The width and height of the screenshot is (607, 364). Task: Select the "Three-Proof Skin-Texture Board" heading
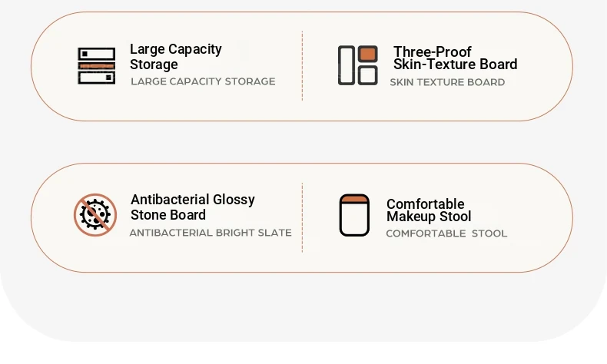pyautogui.click(x=455, y=58)
